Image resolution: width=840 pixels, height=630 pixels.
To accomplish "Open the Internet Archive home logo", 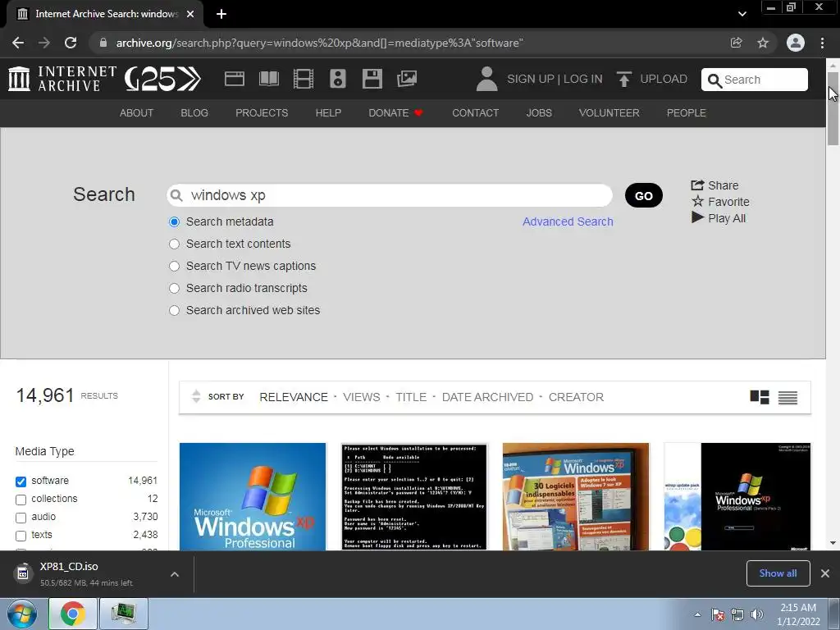I will pyautogui.click(x=62, y=79).
